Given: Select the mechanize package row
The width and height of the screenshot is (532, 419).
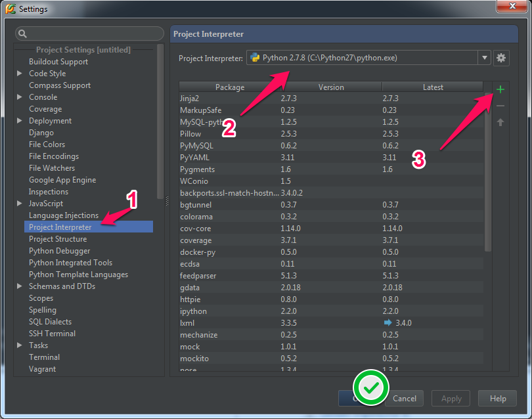Looking at the screenshot, I should 331,335.
